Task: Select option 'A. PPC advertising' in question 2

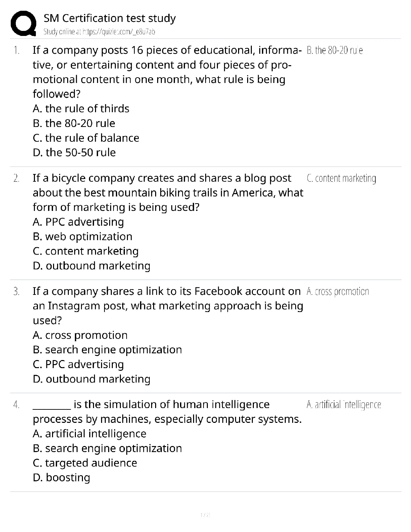Action: (78, 222)
